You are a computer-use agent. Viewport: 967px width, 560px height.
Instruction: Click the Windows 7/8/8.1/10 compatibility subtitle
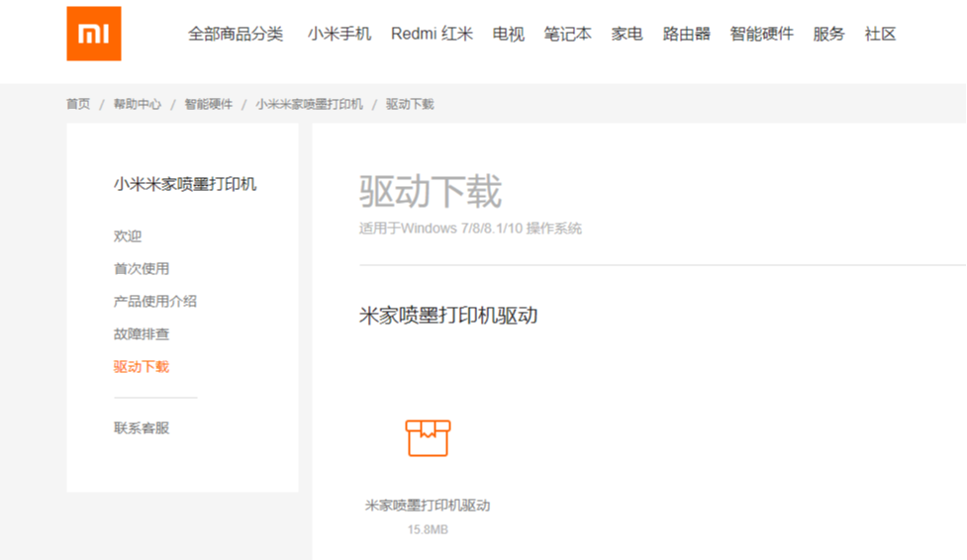pyautogui.click(x=470, y=229)
